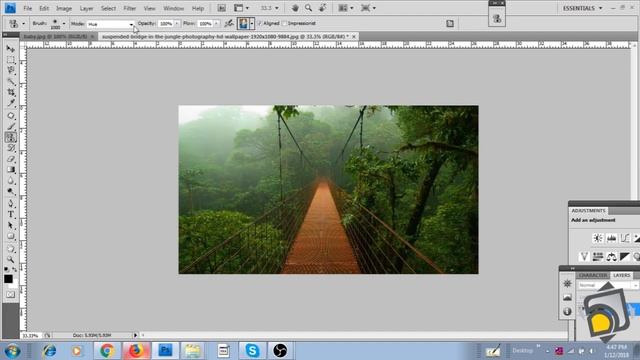Image resolution: width=640 pixels, height=360 pixels.
Task: Select the Magic Wand tool
Action: (11, 82)
